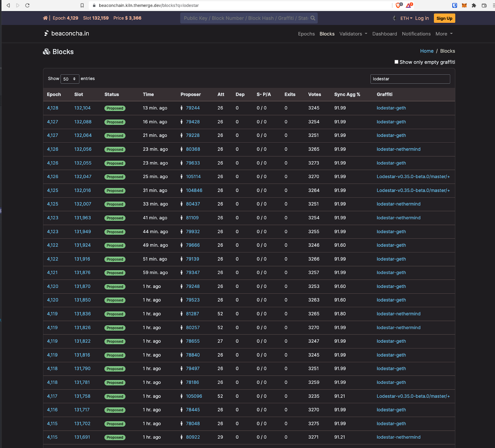Open the Dashboard page
Image resolution: width=495 pixels, height=448 pixels.
[385, 34]
